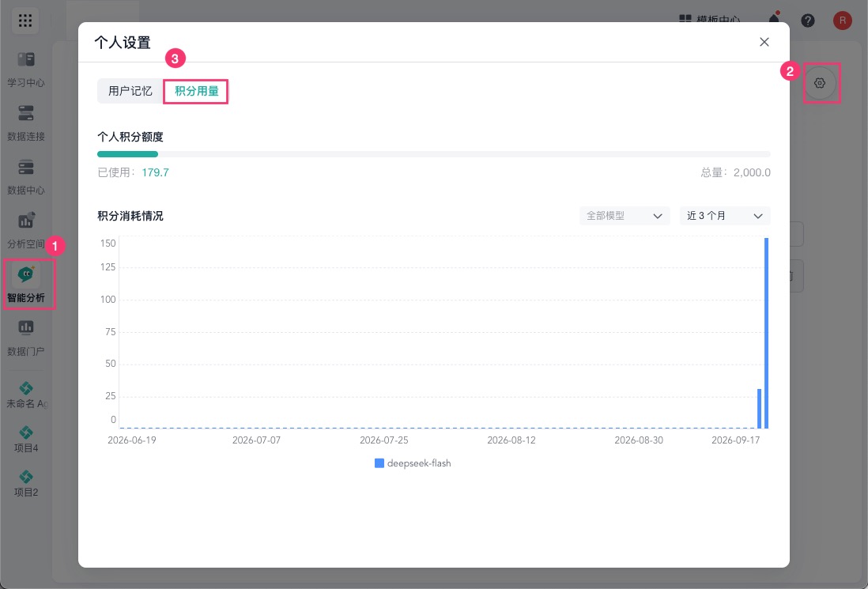Screen dimensions: 868x589
Task: Click the used value 179.7
Action: 155,172
